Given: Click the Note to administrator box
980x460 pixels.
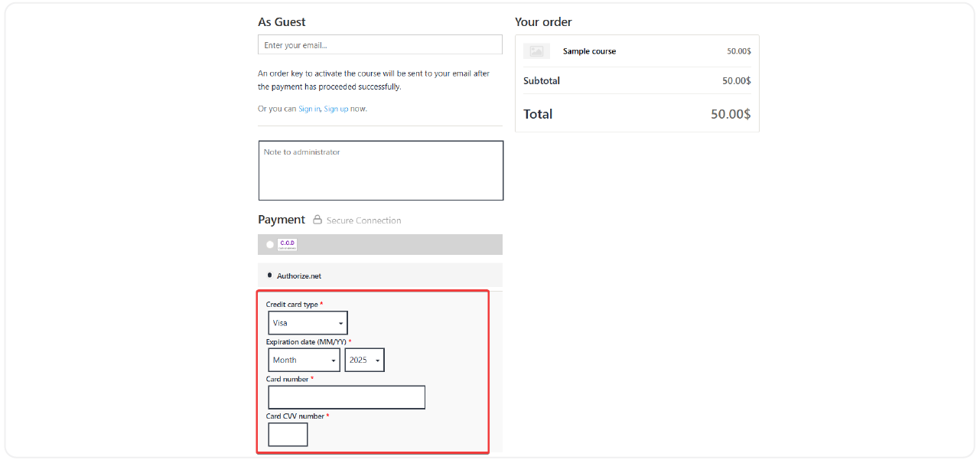Looking at the screenshot, I should tap(380, 170).
